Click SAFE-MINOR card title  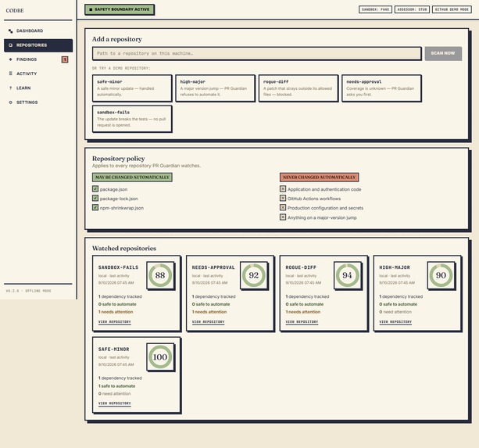click(x=113, y=349)
